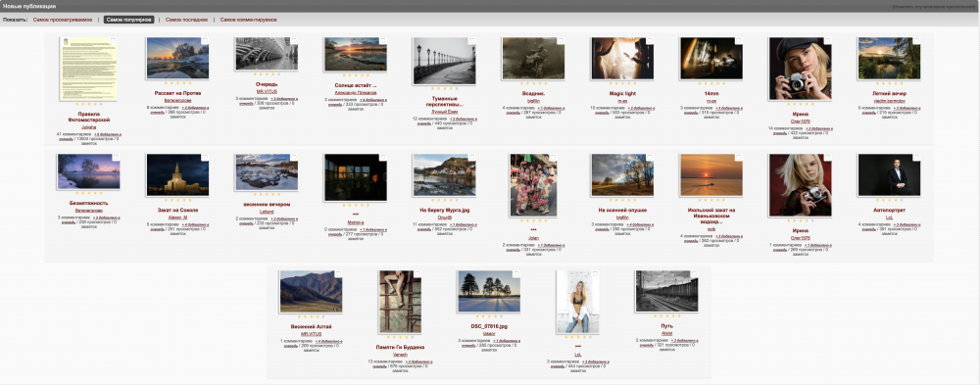
Task: Visit author Julian profile link
Action: [x=533, y=237]
